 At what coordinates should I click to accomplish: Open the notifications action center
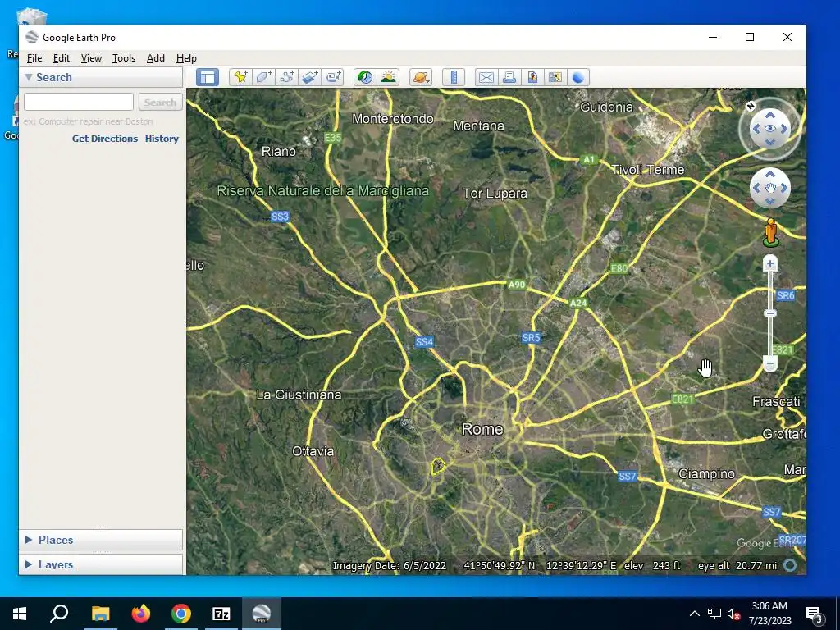tap(814, 614)
